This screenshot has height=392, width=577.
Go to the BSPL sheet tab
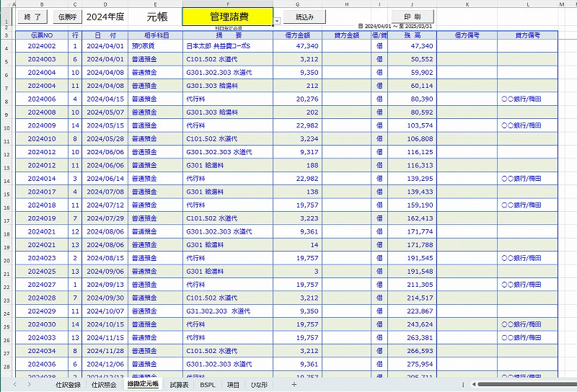(208, 385)
